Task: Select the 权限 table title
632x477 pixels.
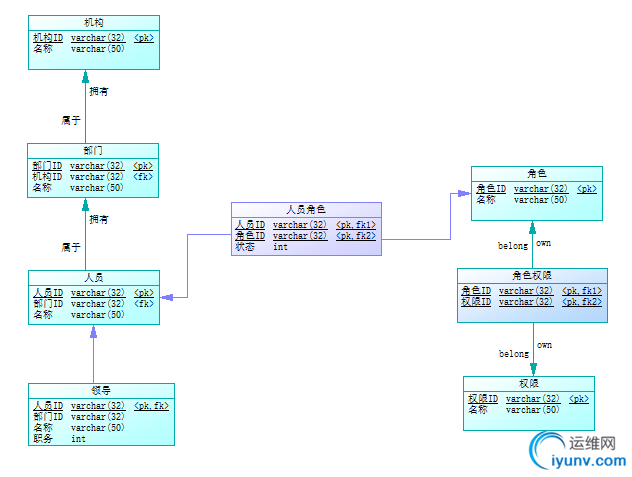Action: pos(529,383)
